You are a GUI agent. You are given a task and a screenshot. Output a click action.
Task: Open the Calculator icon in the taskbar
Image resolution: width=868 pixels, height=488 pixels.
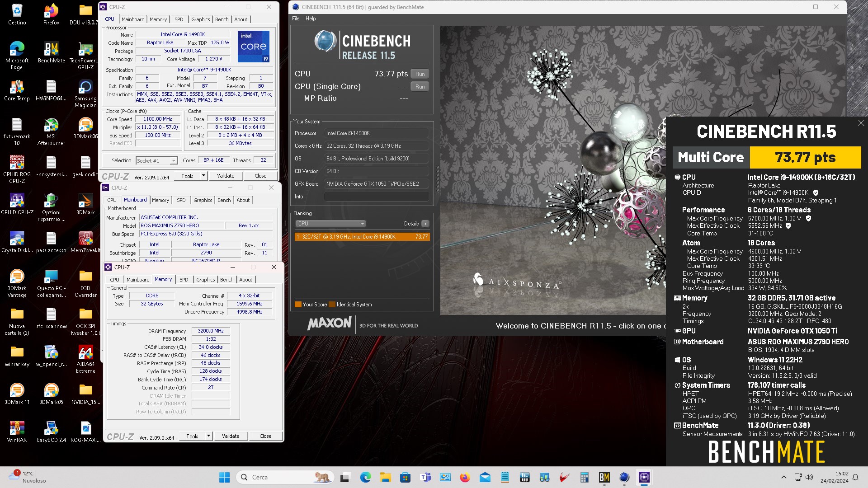(584, 477)
